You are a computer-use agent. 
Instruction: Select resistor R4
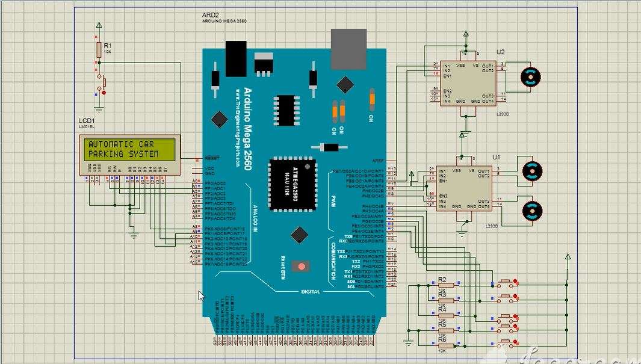(445, 315)
